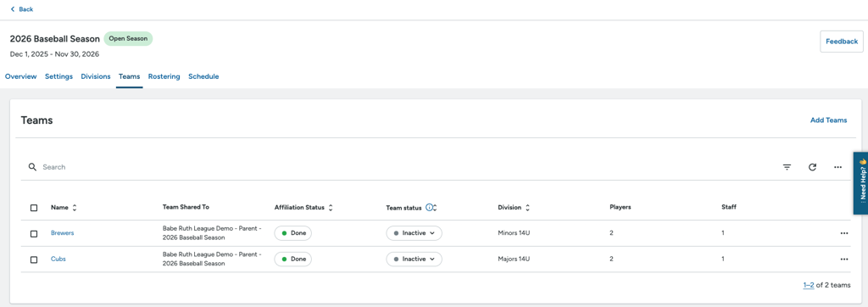Switch to the Divisions tab

[96, 76]
